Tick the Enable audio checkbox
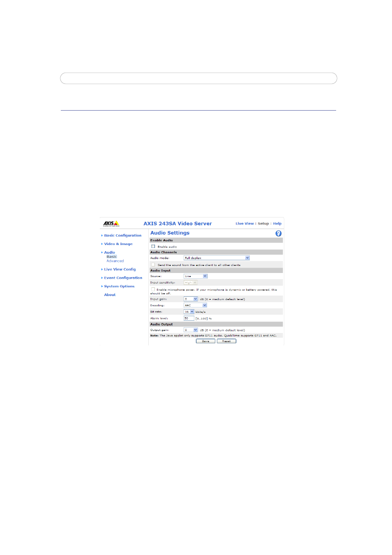This screenshot has height=555, width=392. click(153, 247)
